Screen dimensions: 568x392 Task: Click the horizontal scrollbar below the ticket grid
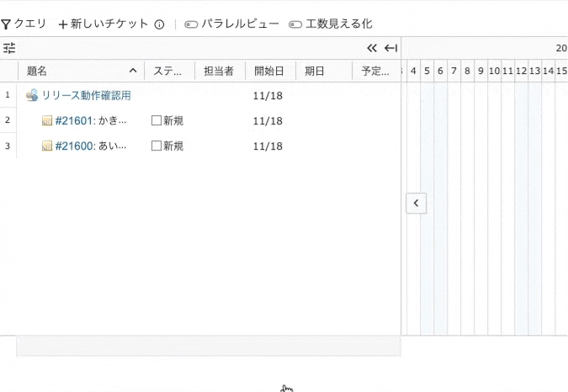coord(209,347)
